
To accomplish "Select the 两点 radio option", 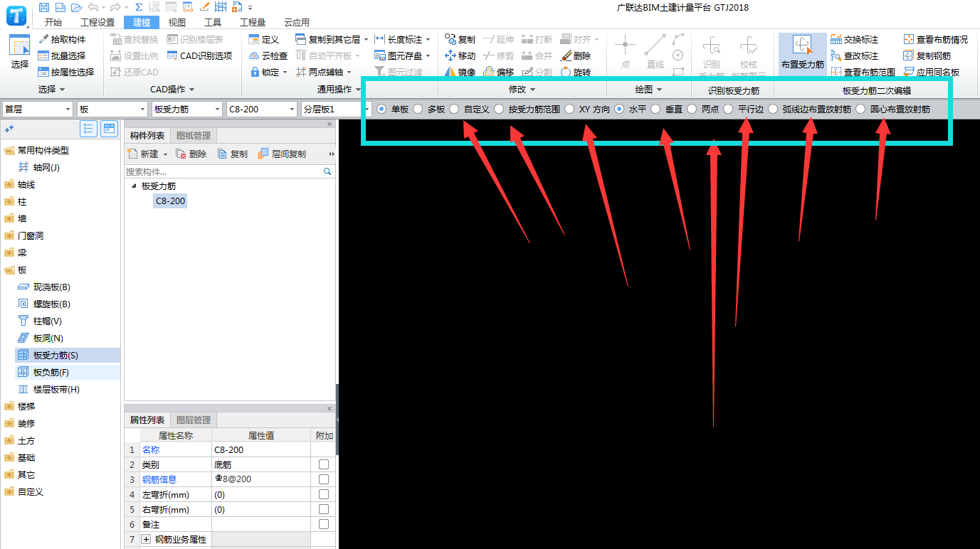I will click(692, 109).
